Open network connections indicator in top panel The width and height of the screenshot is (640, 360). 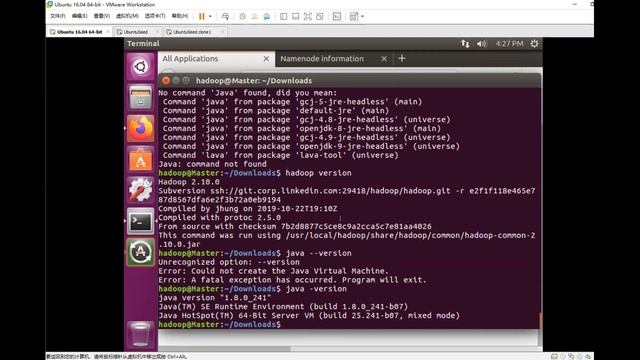coord(465,44)
